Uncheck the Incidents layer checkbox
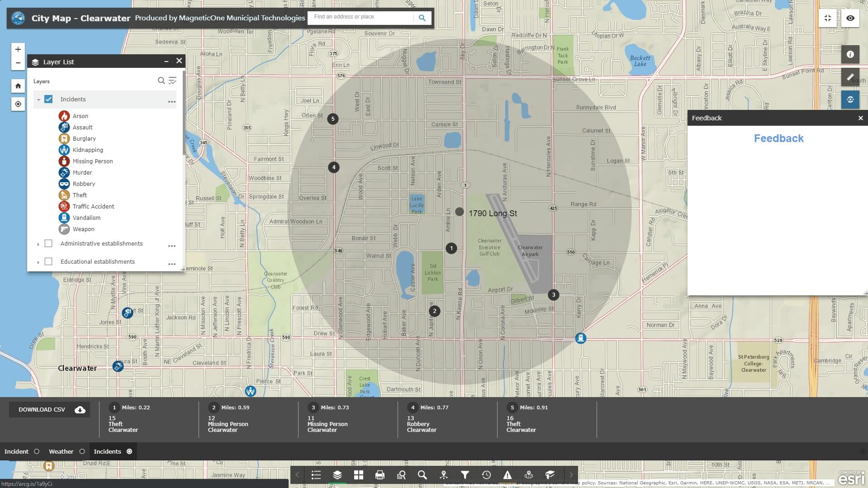Image resolution: width=868 pixels, height=488 pixels. [x=48, y=99]
